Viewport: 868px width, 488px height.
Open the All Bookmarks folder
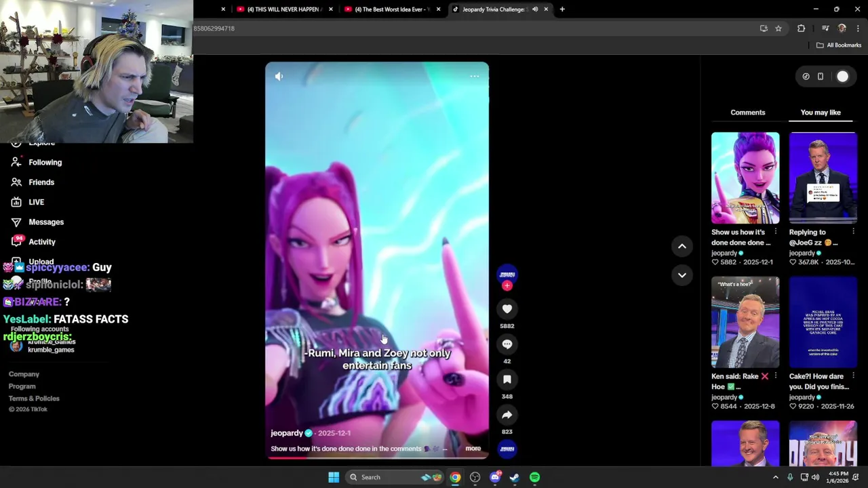pos(839,45)
